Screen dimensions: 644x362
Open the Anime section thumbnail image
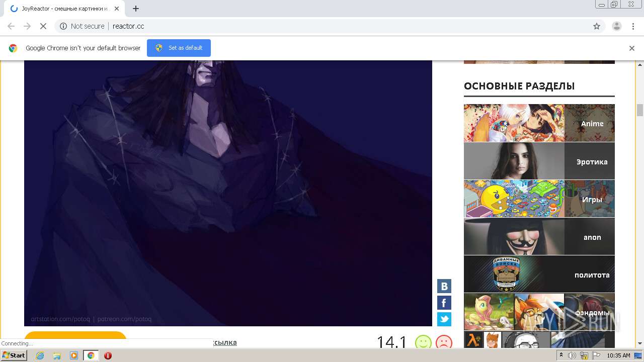click(x=514, y=123)
